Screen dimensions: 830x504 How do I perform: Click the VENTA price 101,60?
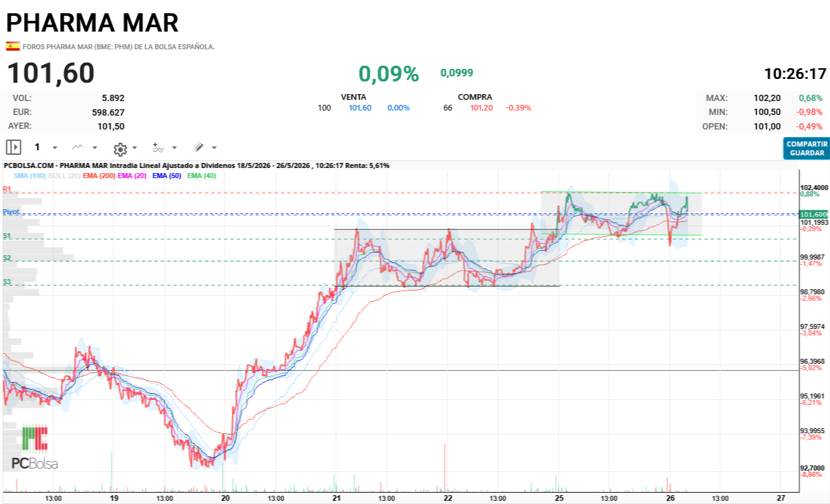pos(360,108)
